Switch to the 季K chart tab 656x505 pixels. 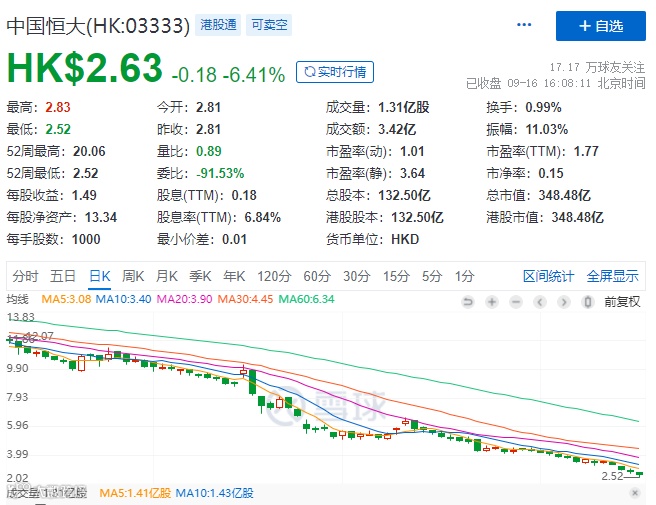tap(200, 276)
